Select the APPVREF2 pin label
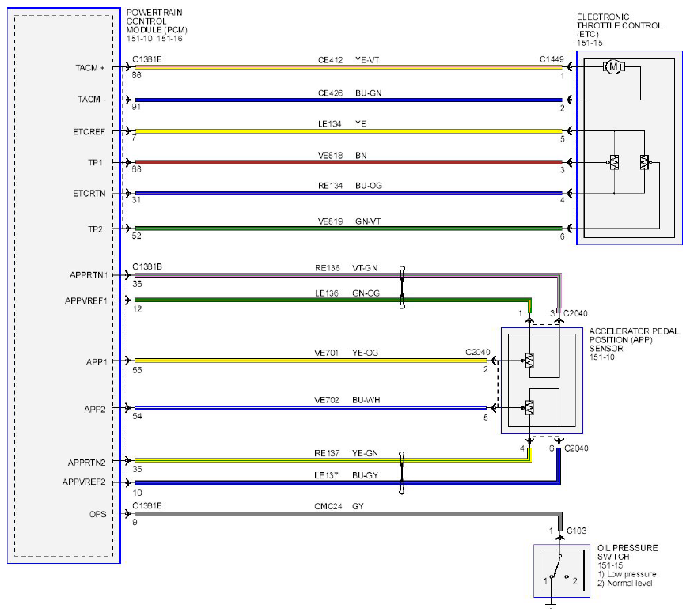 point(84,482)
